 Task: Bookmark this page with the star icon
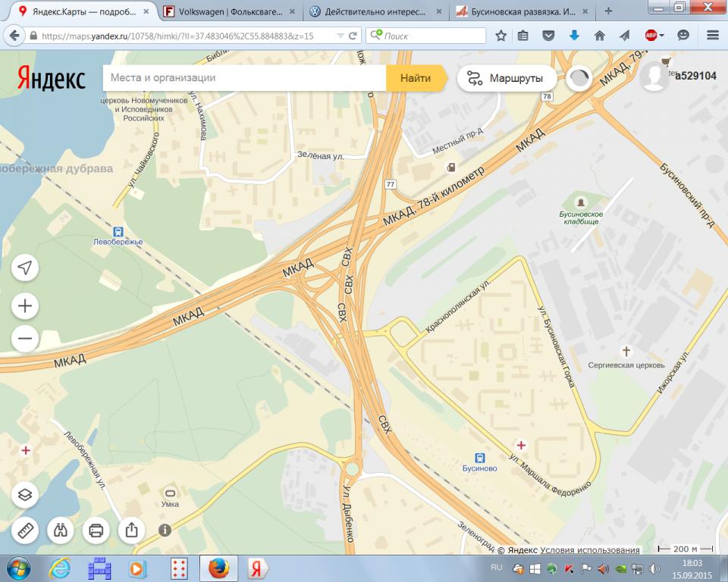500,36
